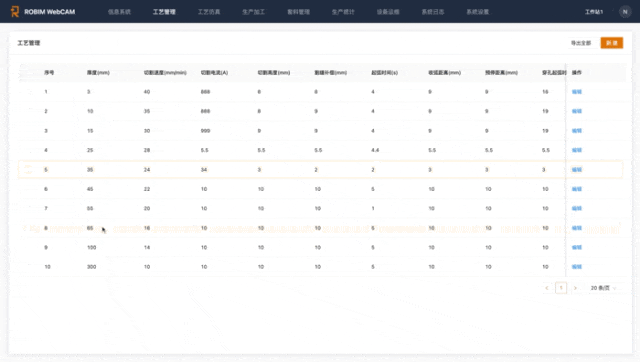Screen dimensions: 640x362
Task: Click the 切割电流(A) column header
Action: [x=214, y=73]
